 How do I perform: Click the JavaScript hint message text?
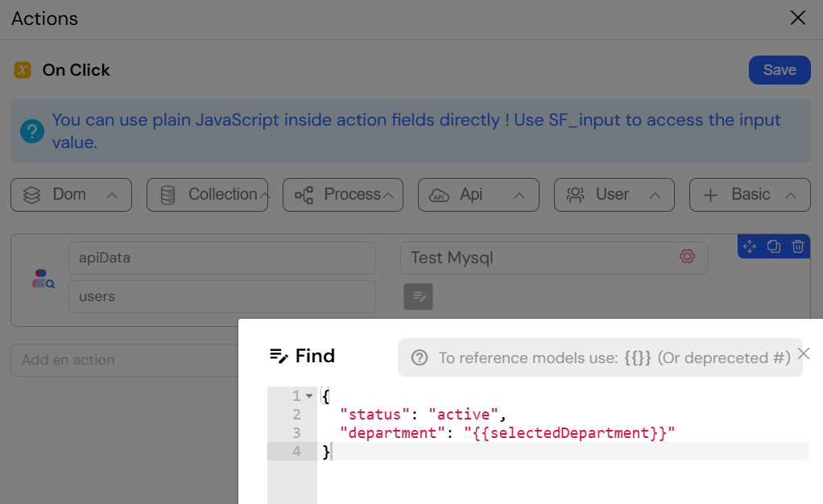pyautogui.click(x=416, y=130)
